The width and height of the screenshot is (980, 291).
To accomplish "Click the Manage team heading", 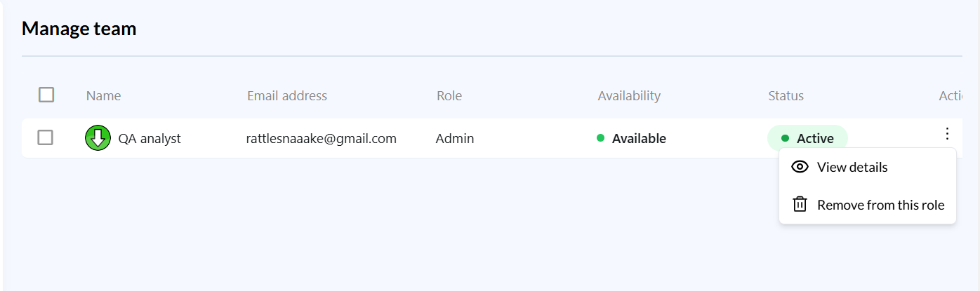I will coord(79,28).
